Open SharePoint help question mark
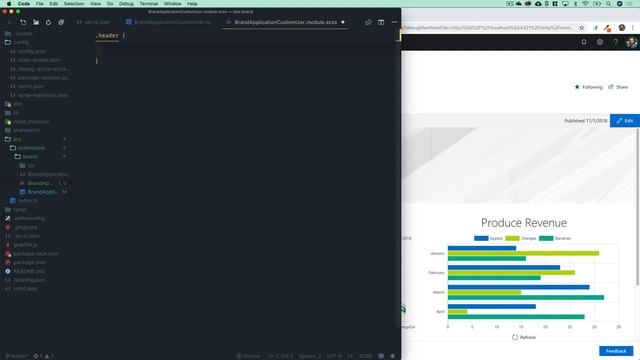 [x=616, y=42]
